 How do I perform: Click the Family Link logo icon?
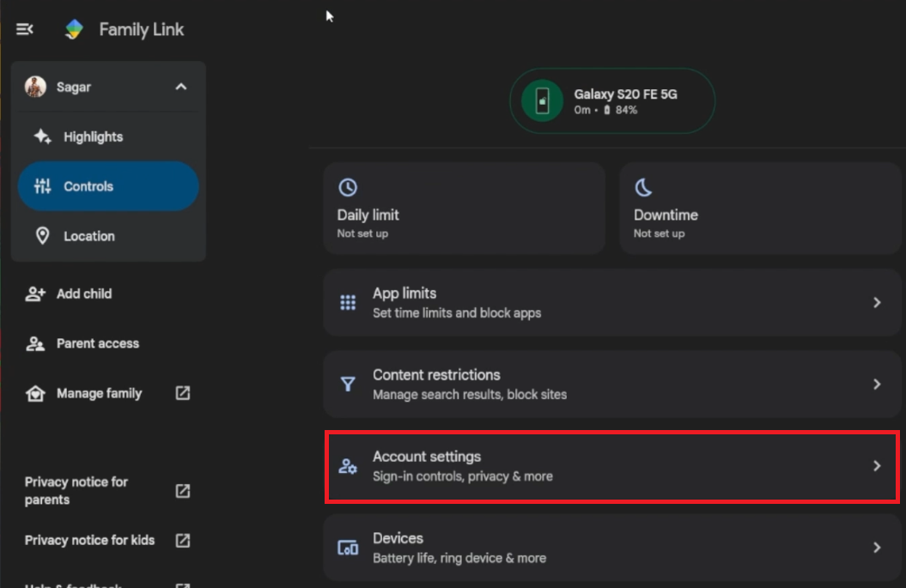coord(74,29)
